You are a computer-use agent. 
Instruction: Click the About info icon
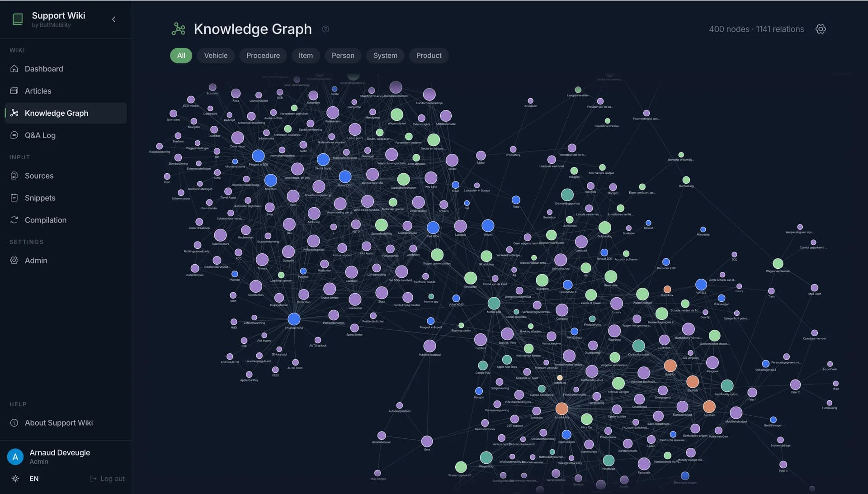(14, 423)
